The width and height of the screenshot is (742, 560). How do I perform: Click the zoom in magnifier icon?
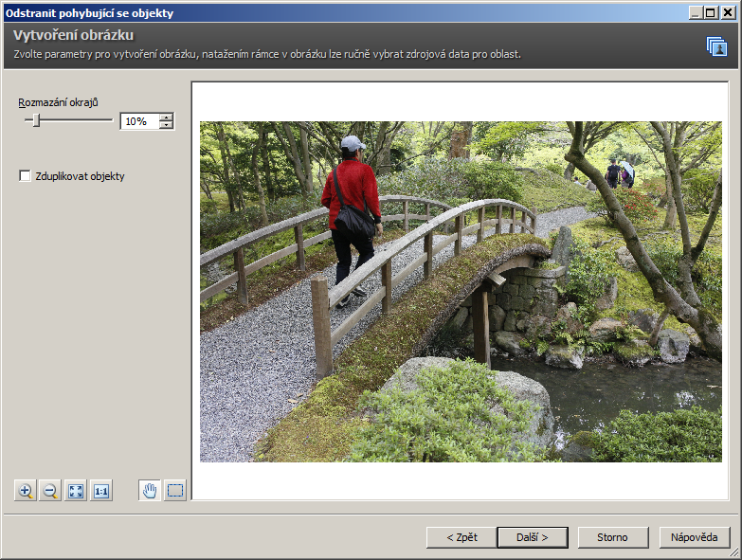pos(26,491)
